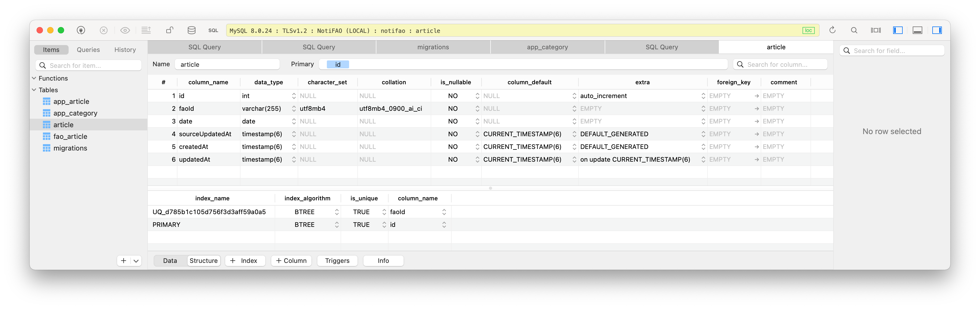Select the eye preview icon
The image size is (980, 309).
click(125, 30)
